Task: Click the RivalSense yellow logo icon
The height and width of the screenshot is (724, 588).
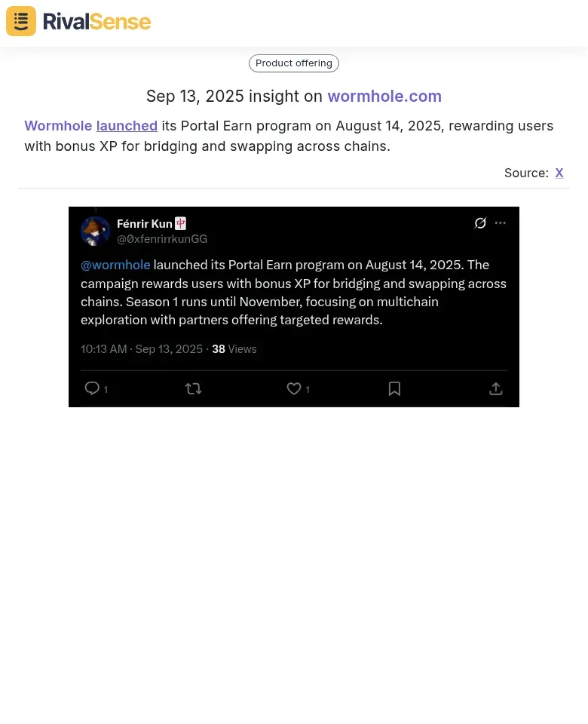Action: [21, 21]
